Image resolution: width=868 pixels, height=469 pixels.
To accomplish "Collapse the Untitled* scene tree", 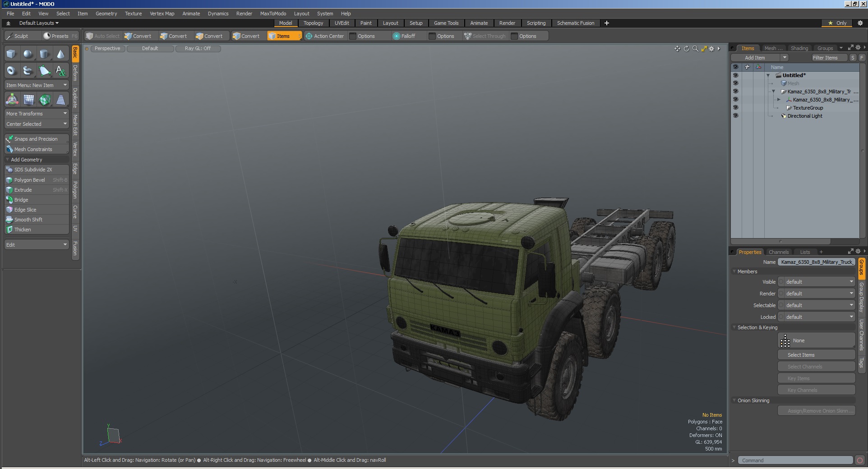I will click(768, 75).
